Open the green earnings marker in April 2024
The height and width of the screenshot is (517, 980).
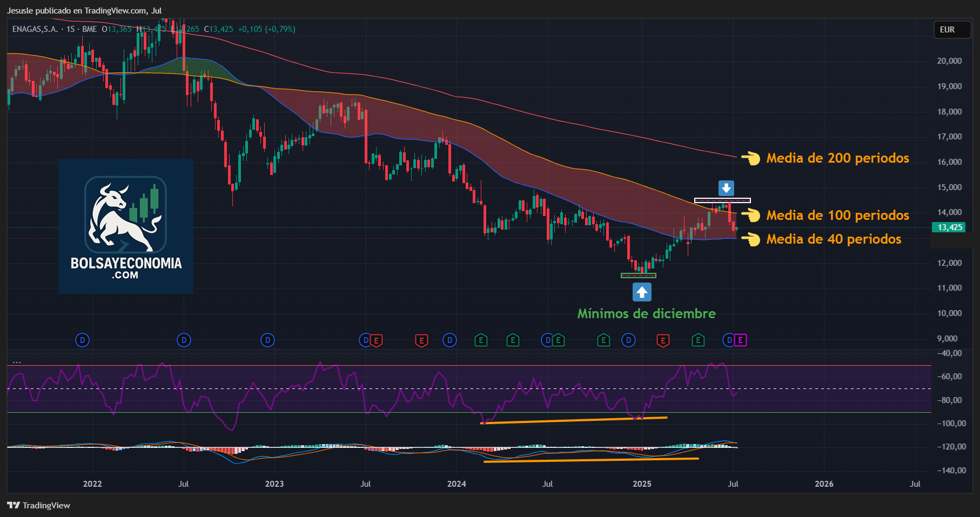click(513, 340)
